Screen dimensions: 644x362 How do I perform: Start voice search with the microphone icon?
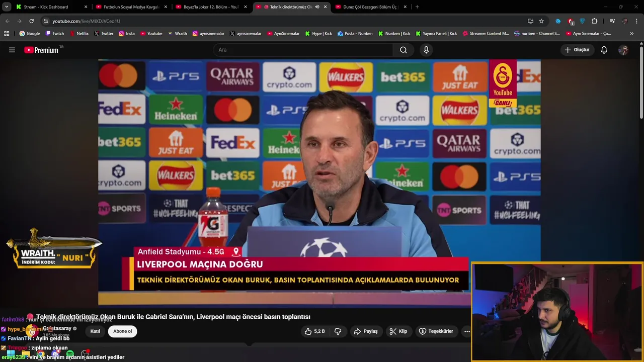click(x=426, y=50)
